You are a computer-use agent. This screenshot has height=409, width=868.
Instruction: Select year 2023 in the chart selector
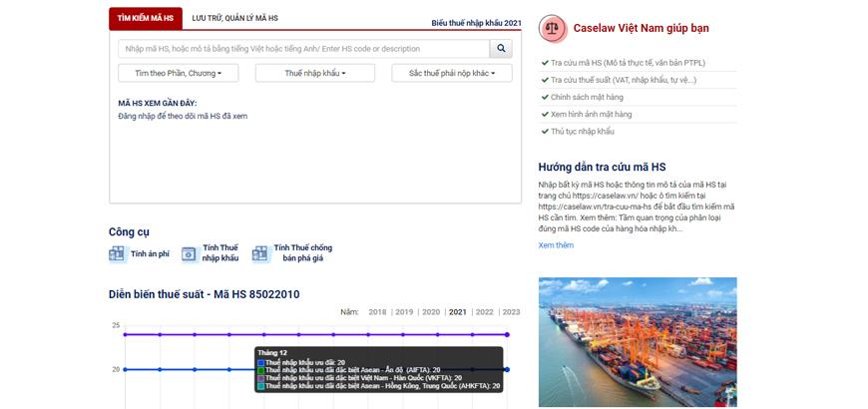[510, 312]
